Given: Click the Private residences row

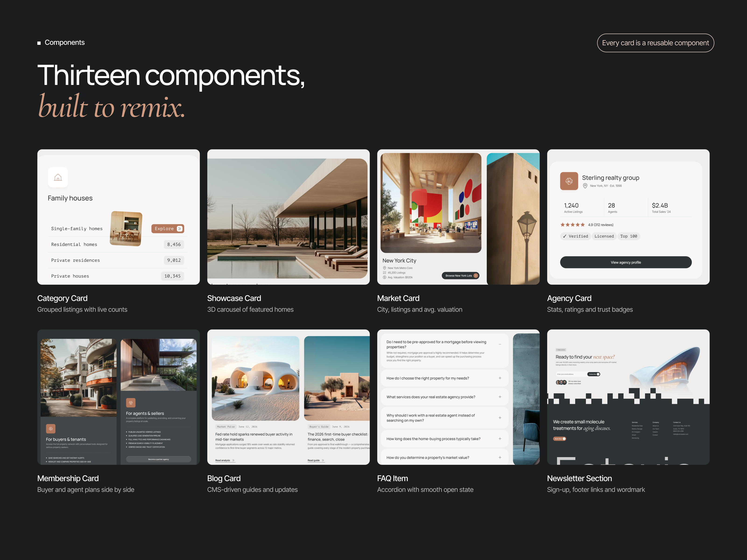Looking at the screenshot, I should click(117, 260).
